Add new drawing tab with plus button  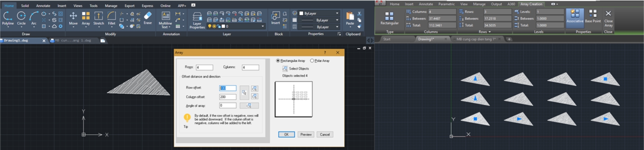509,39
